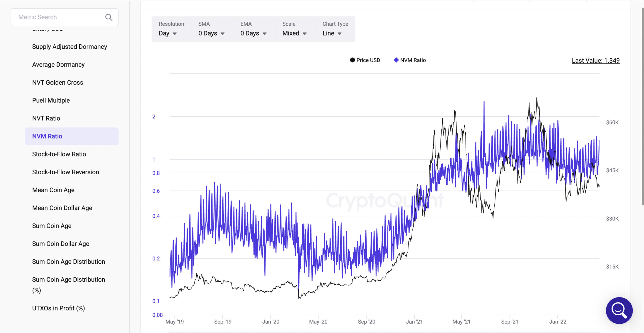The image size is (644, 333).
Task: Select Average Dormancy metric
Action: [58, 64]
